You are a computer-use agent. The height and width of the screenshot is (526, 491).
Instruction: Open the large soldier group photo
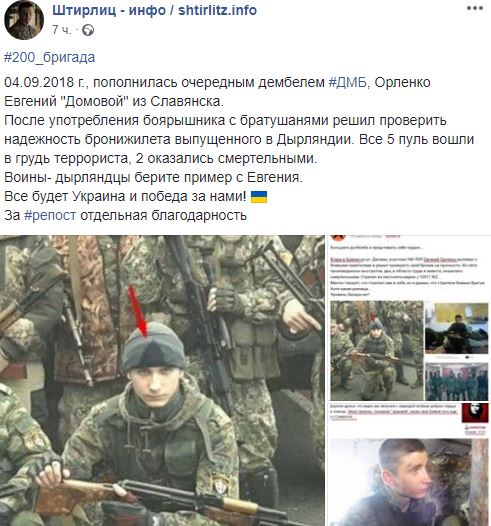pos(162,380)
